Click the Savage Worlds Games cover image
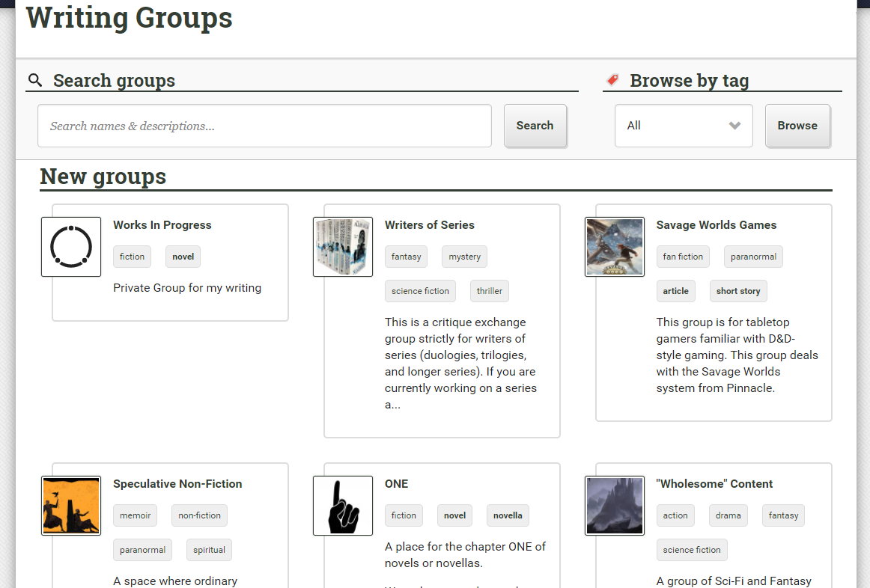 (x=615, y=247)
